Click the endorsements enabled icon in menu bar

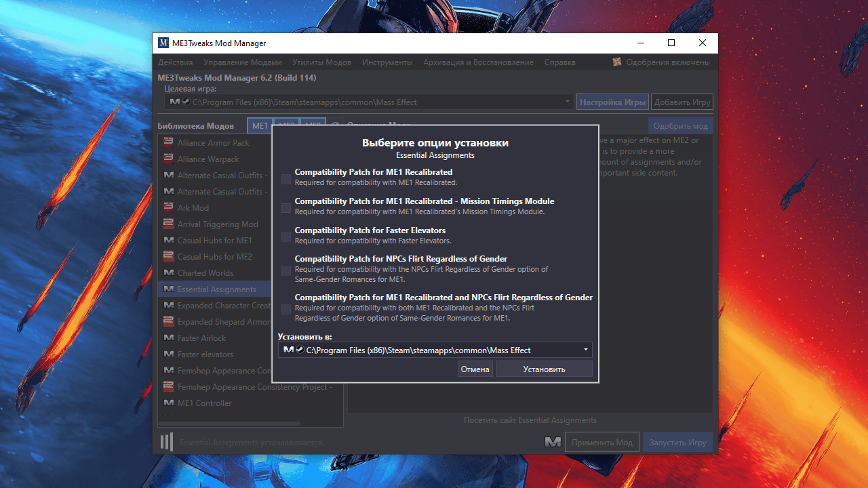(x=617, y=62)
